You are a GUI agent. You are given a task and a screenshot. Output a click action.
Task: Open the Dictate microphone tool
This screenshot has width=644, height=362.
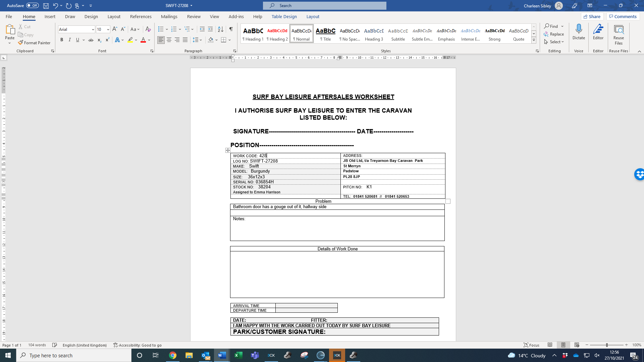coord(579,32)
